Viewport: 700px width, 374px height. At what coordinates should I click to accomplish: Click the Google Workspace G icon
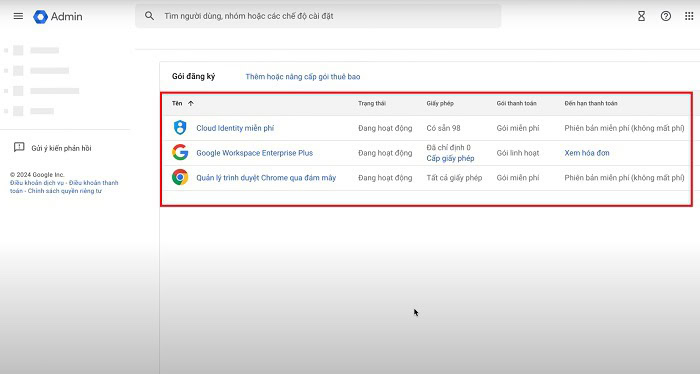[x=180, y=153]
